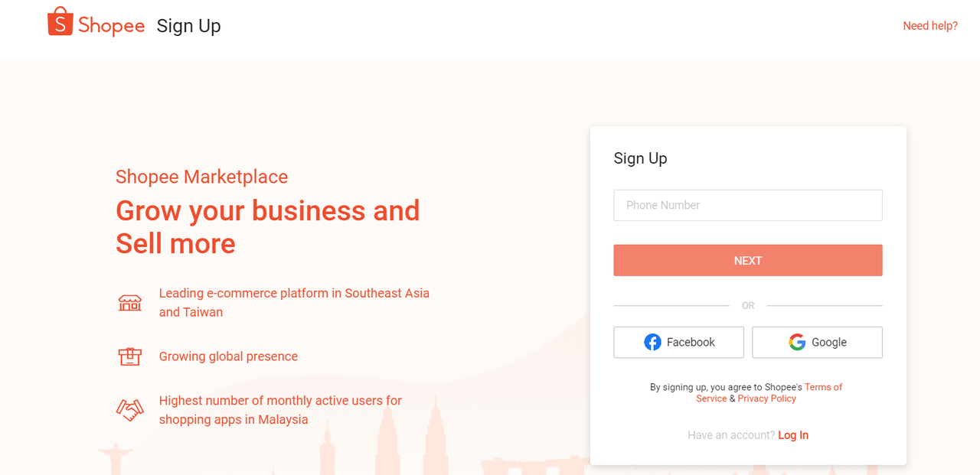Click the Google G logo icon
Image resolution: width=980 pixels, height=475 pixels.
click(x=797, y=342)
